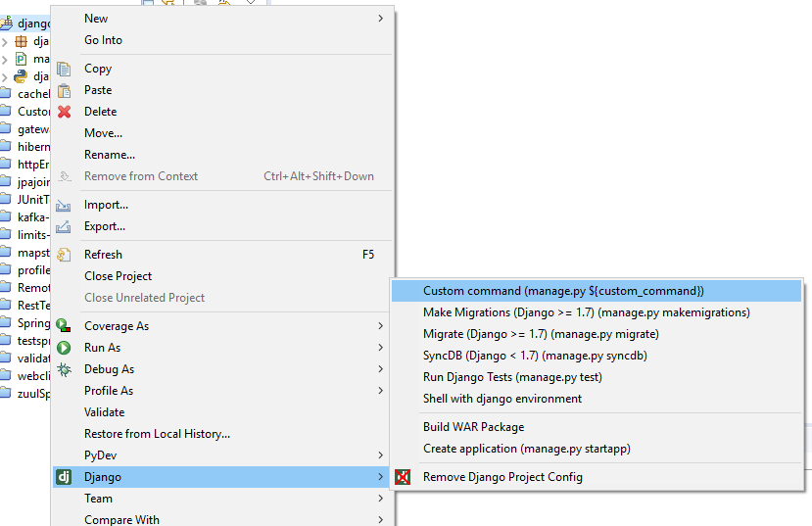Select the cachel project folder
The height and width of the screenshot is (526, 812).
tap(24, 94)
